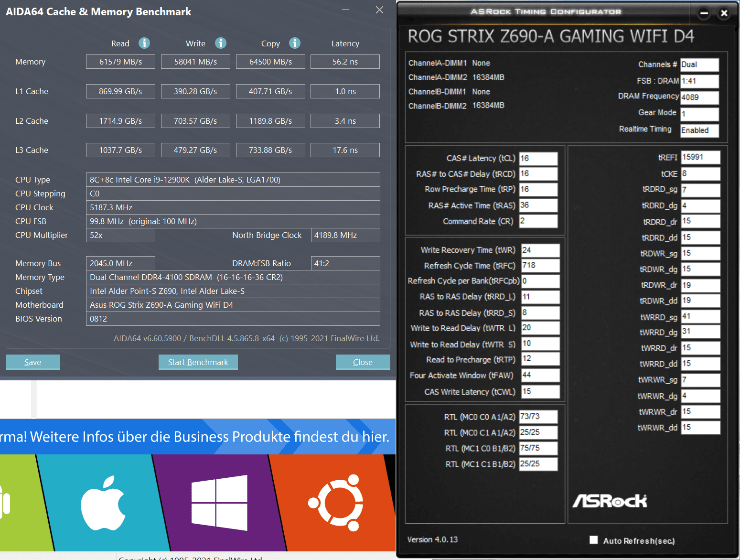Click the Four Activate Window (tFAW) field
The width and height of the screenshot is (740, 560).
point(540,375)
